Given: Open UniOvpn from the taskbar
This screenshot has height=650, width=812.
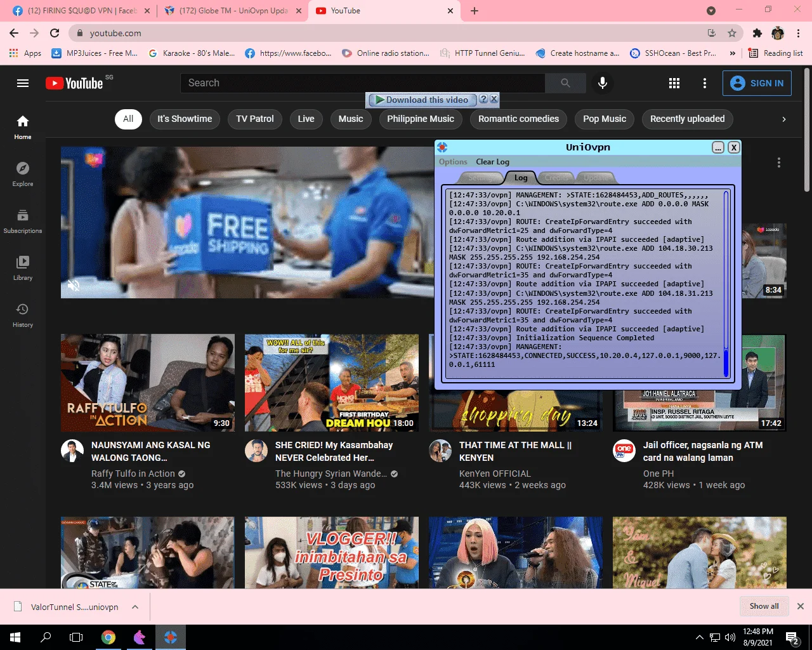Looking at the screenshot, I should tap(170, 637).
